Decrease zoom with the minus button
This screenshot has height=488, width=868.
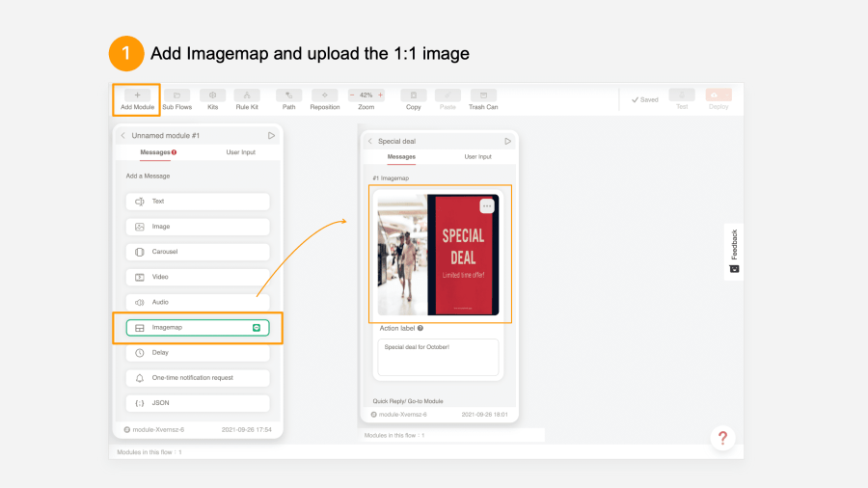coord(352,95)
